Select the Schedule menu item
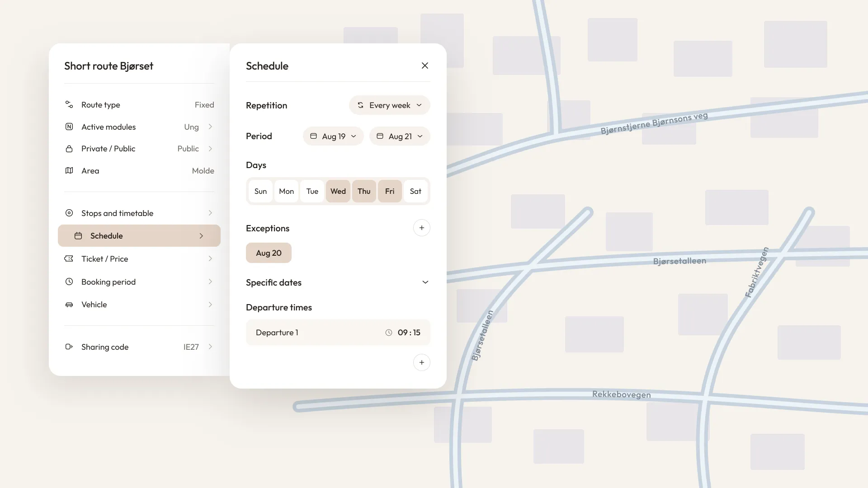Screen dimensions: 868x488 139,236
